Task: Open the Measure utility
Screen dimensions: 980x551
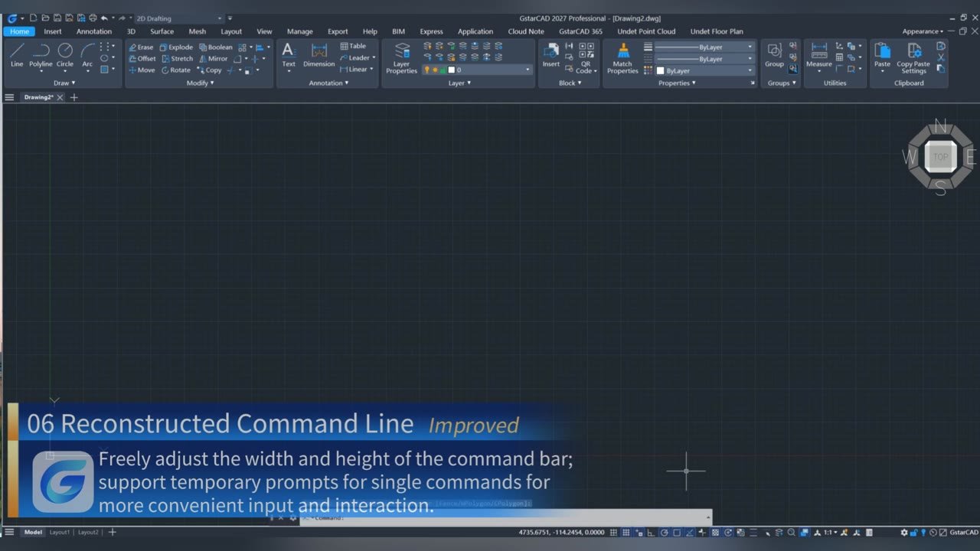Action: [x=819, y=55]
